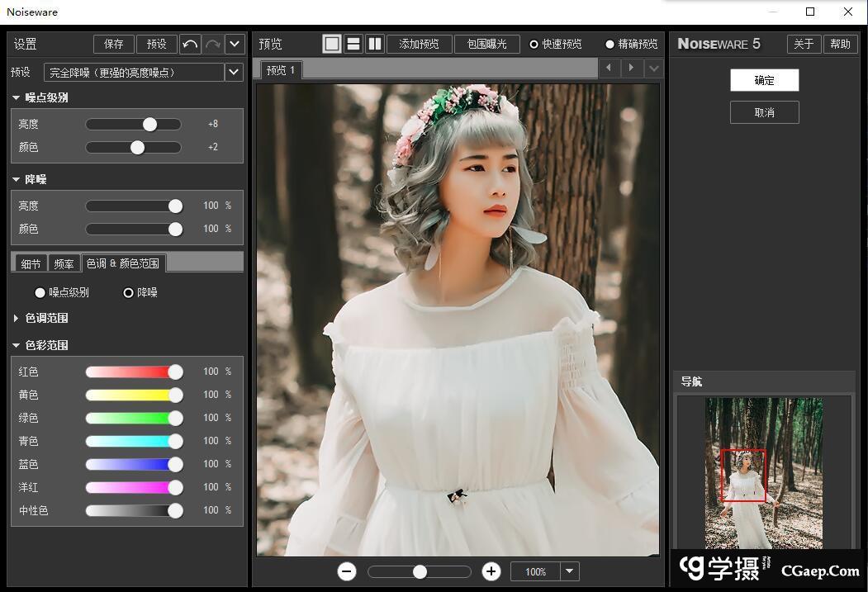This screenshot has height=592, width=868.
Task: Open the 100% zoom level dropdown
Action: (x=570, y=571)
